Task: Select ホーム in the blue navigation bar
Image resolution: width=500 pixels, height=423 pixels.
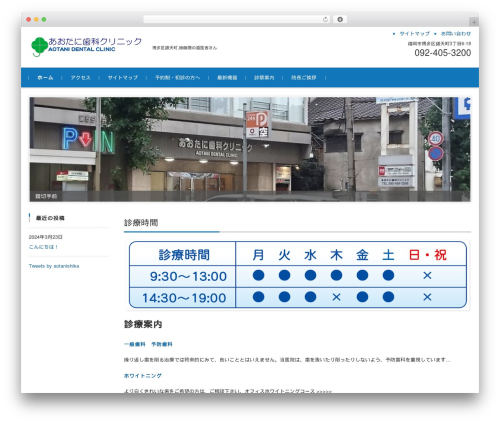Action: 45,78
